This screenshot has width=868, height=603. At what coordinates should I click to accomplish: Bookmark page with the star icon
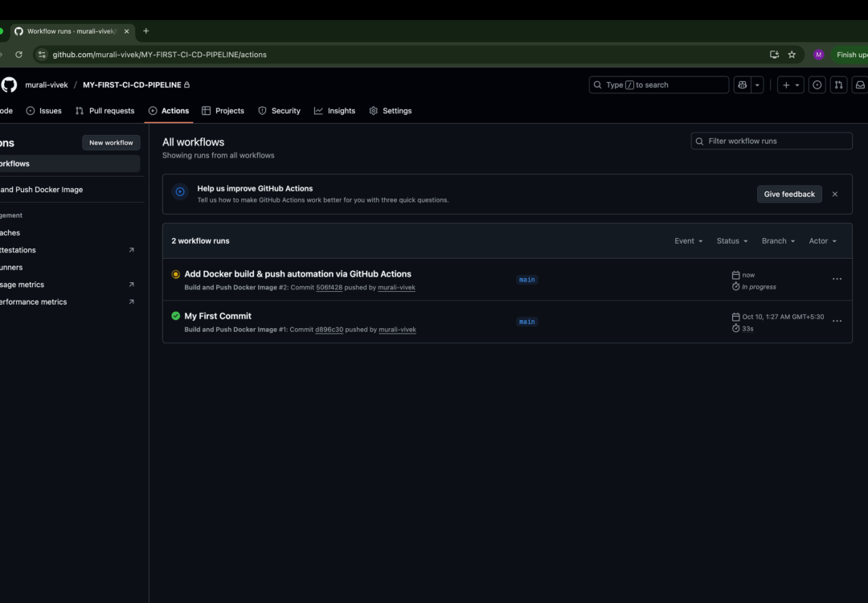[x=792, y=55]
